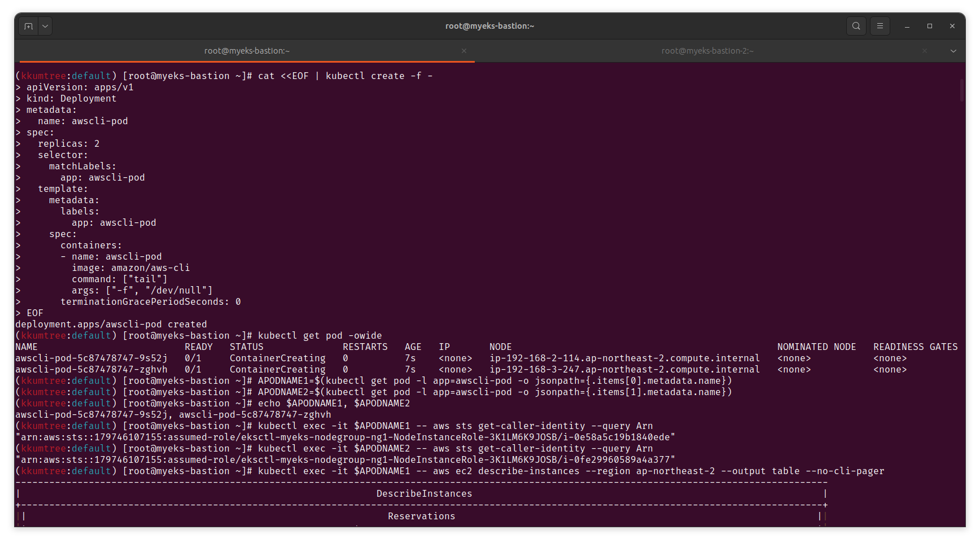Open the hamburger main menu

coord(880,26)
